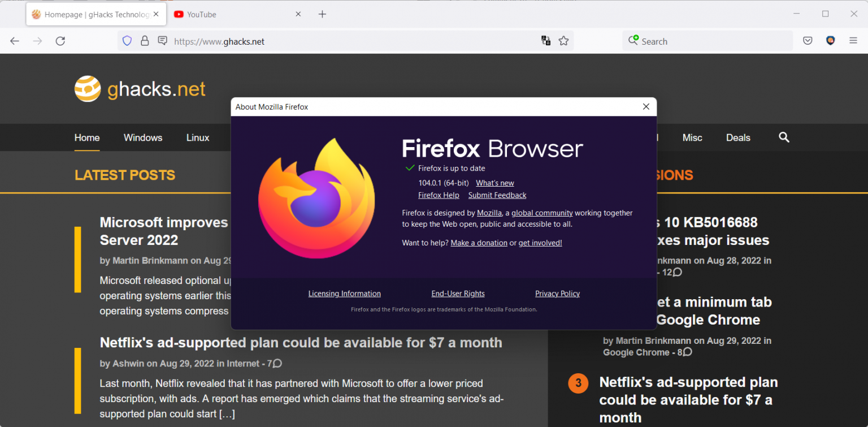This screenshot has height=427, width=868.
Task: Click the back navigation arrow
Action: (x=15, y=41)
